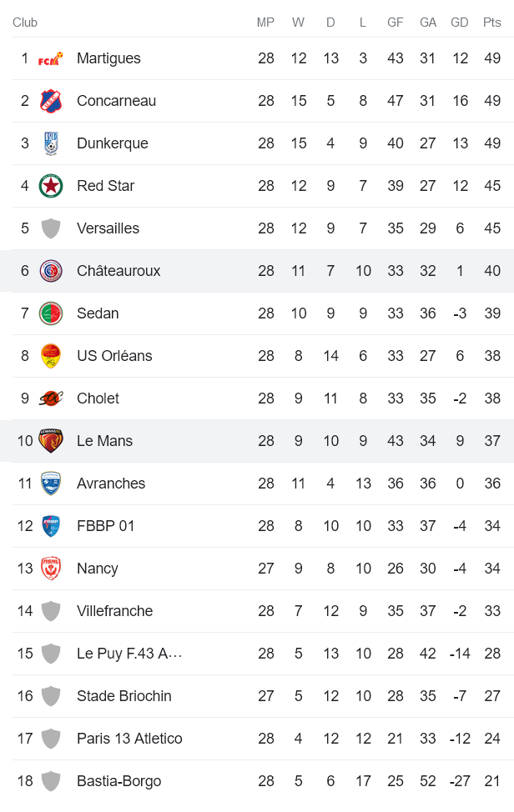This screenshot has height=812, width=514.
Task: Click the truncated Le Puy F.43 team name
Action: [129, 654]
